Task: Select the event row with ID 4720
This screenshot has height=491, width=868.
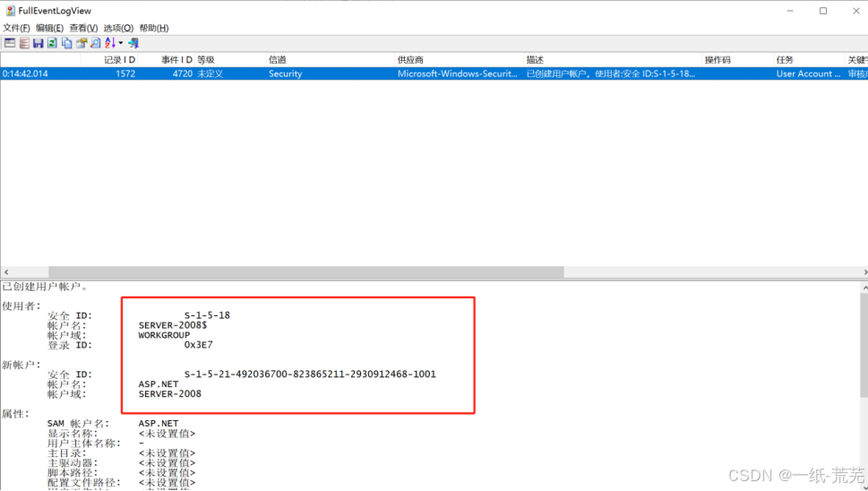Action: 434,73
